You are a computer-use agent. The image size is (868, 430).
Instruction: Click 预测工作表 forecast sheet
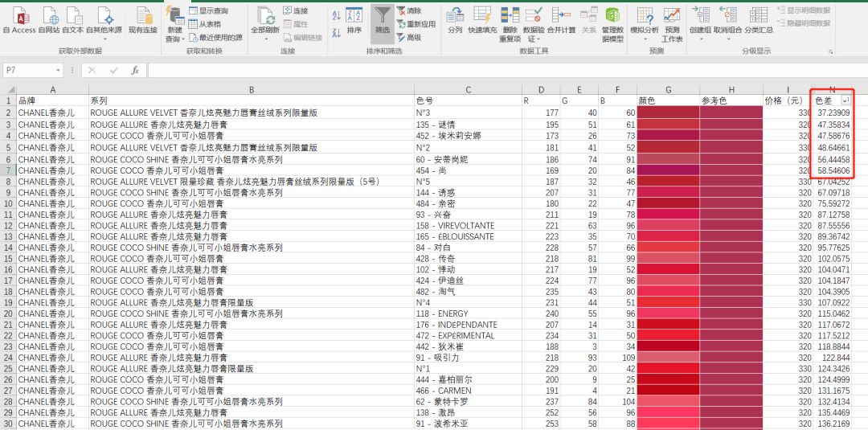point(672,24)
